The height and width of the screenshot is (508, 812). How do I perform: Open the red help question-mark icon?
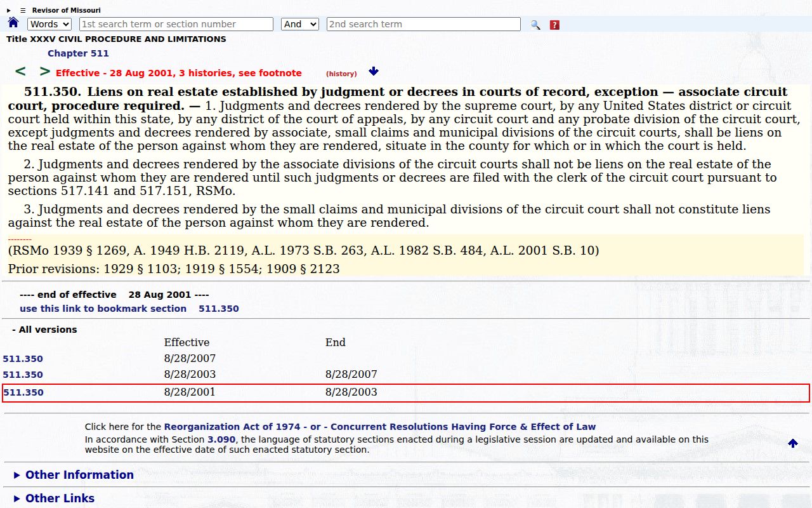(x=554, y=25)
